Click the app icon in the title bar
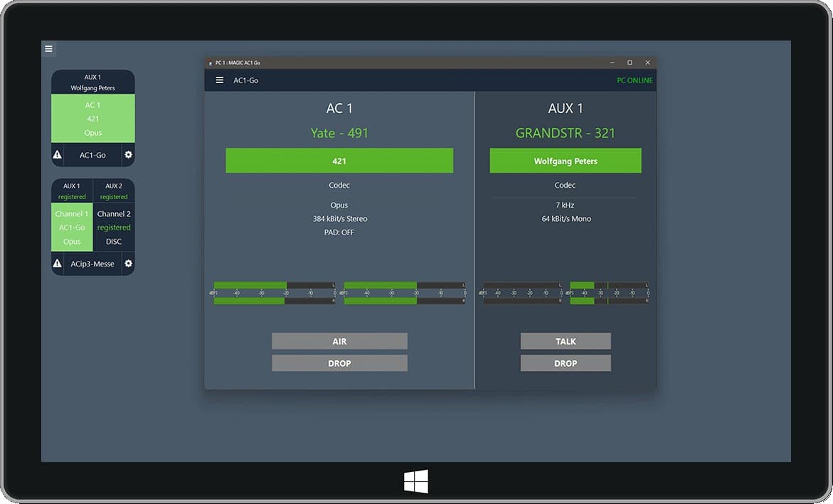The height and width of the screenshot is (504, 833). (x=211, y=63)
